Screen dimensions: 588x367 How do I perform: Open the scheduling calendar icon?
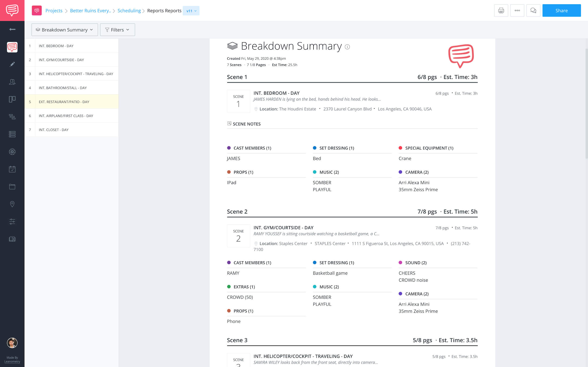pos(12,169)
